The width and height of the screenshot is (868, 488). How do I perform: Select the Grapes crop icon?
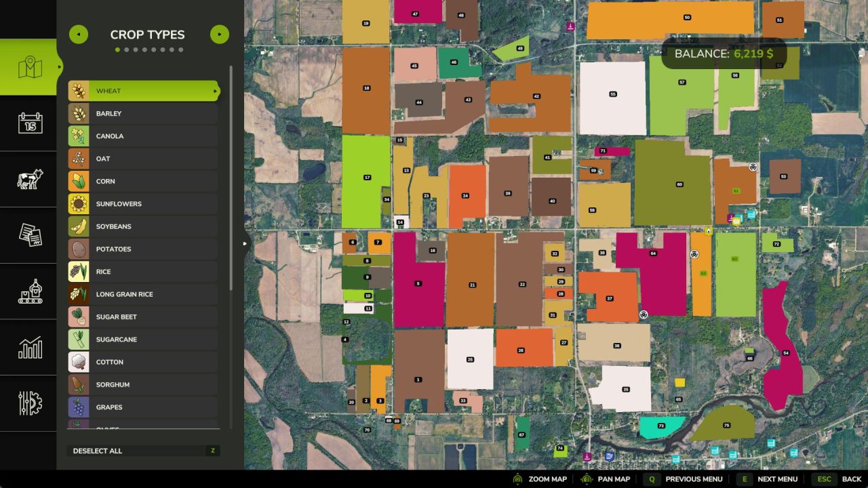[78, 407]
